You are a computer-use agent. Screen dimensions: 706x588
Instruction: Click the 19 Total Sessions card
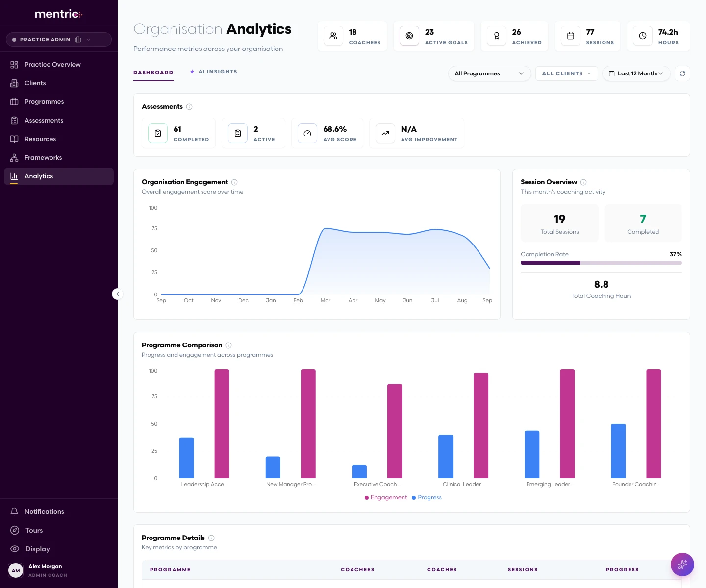[x=559, y=223]
